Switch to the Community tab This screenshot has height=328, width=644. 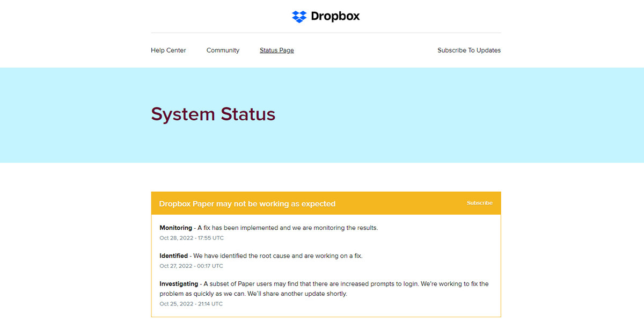click(x=223, y=50)
